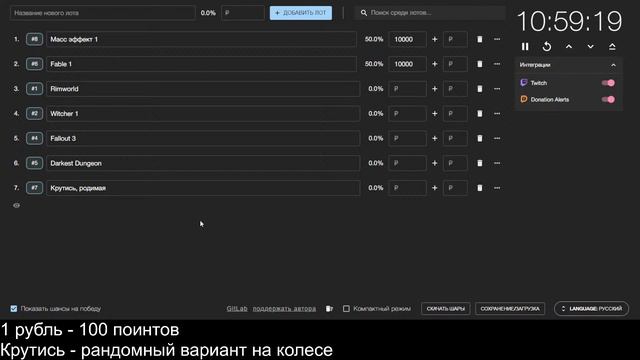Viewport: 640px width, 360px height.
Task: Delete the Fable 1 lot
Action: [x=480, y=64]
